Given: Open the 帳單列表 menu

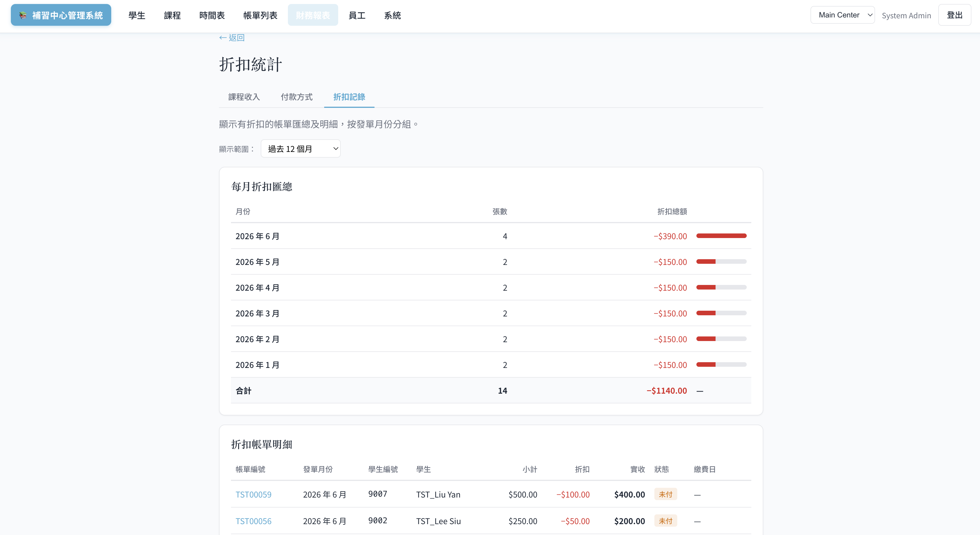Looking at the screenshot, I should click(x=260, y=15).
